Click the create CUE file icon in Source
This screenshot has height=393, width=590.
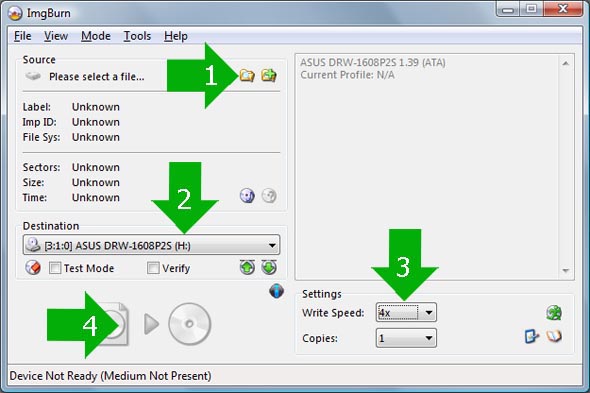(x=269, y=75)
